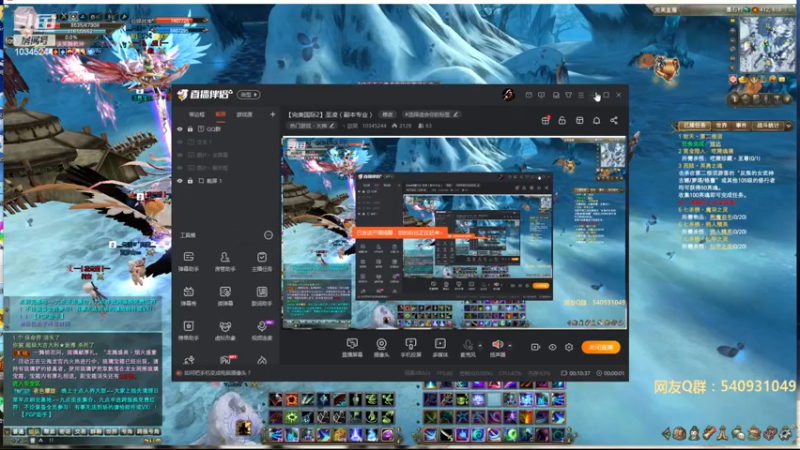Click the treasure chest icon in game
The width and height of the screenshot is (800, 450).
click(667, 68)
